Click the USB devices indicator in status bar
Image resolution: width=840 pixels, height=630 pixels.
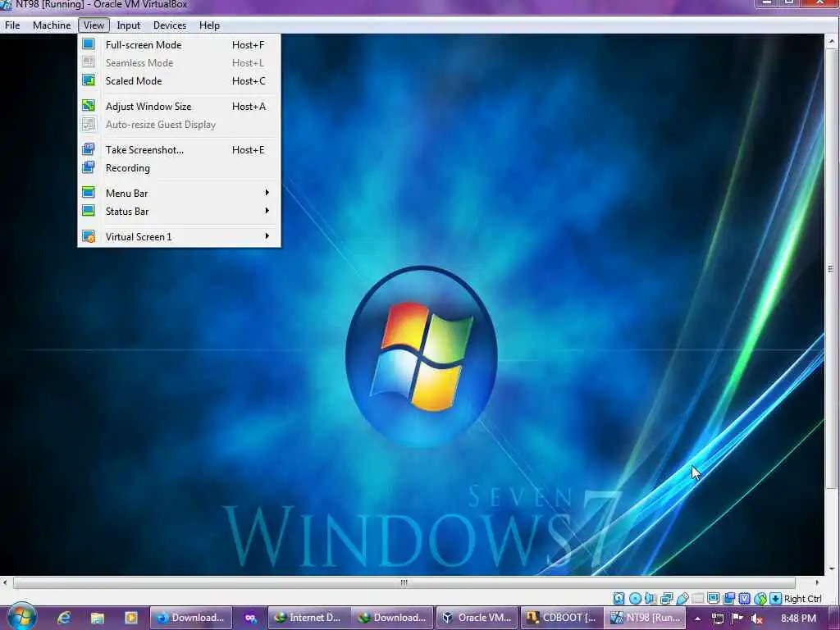click(682, 598)
